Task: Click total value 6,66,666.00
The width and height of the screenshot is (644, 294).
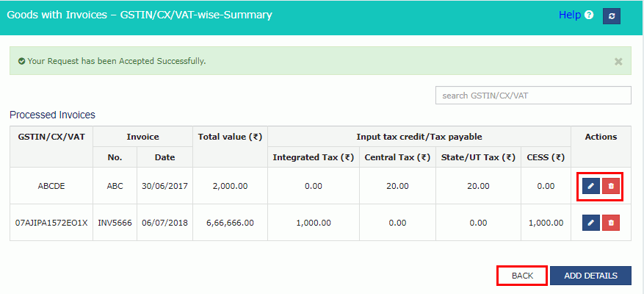Action: coord(230,223)
